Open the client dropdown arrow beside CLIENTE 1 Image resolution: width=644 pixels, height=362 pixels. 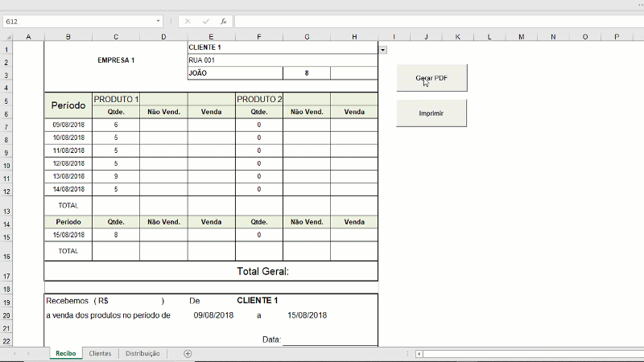click(x=383, y=50)
